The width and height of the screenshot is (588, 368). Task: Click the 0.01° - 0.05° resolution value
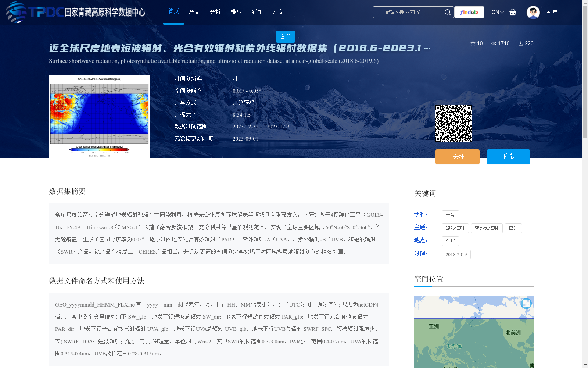coord(247,91)
